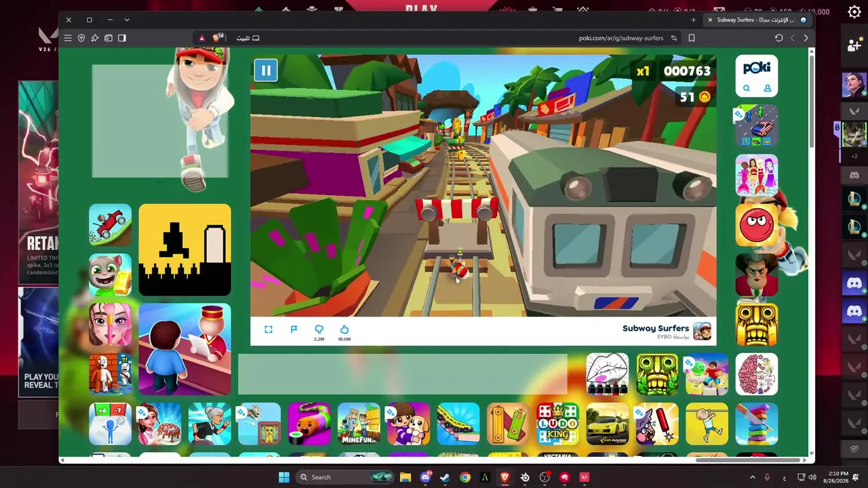Image resolution: width=868 pixels, height=488 pixels.
Task: Open the yellow silhouette runner game
Action: 184,250
